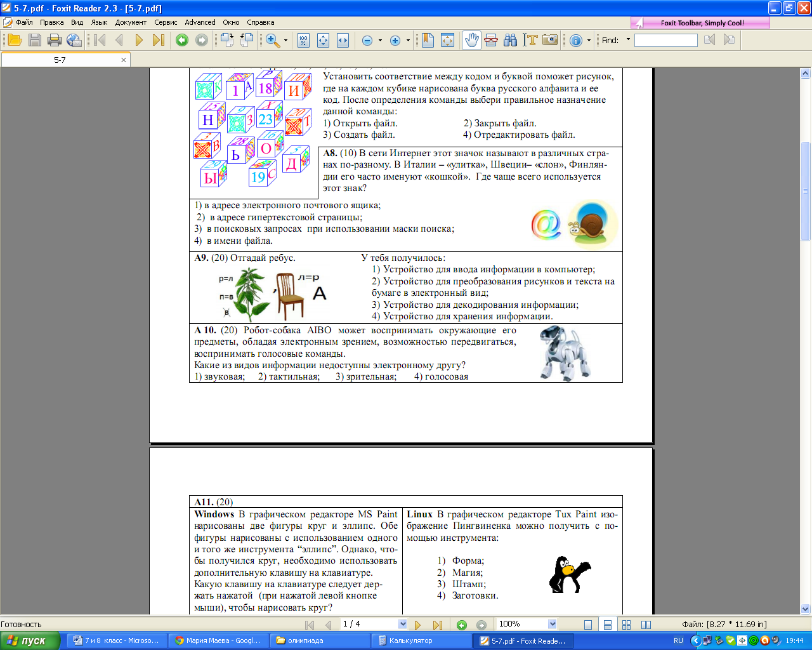The image size is (812, 650).
Task: Switch to олимпиада folder in taskbar
Action: [x=320, y=640]
